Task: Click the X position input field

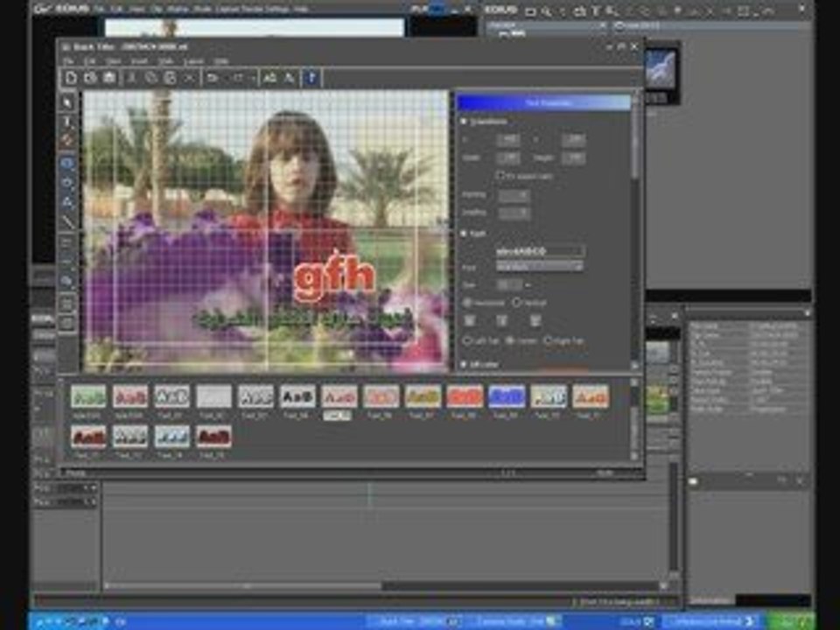Action: [507, 140]
